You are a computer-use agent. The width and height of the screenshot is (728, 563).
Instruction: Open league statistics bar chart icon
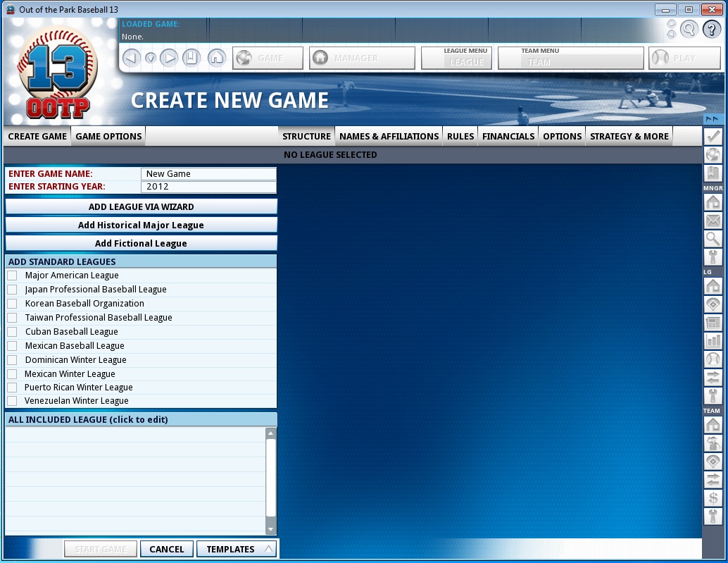point(713,340)
